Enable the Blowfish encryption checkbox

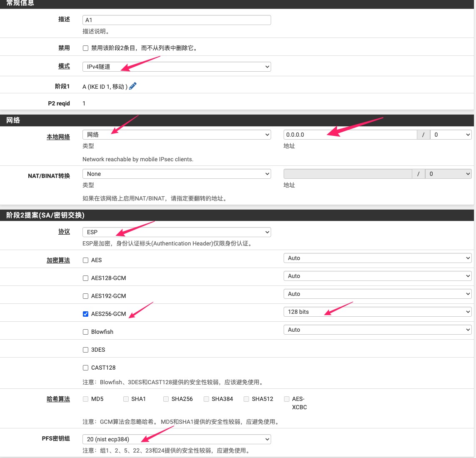tap(85, 332)
